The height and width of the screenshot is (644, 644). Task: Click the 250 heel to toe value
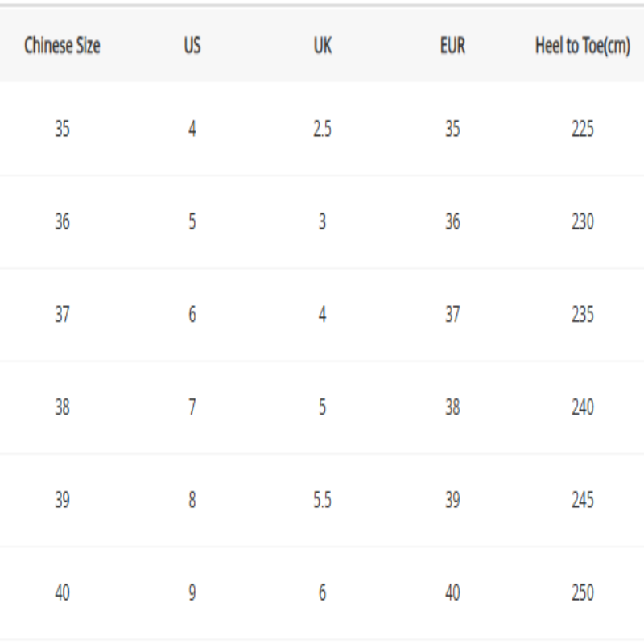click(x=582, y=593)
